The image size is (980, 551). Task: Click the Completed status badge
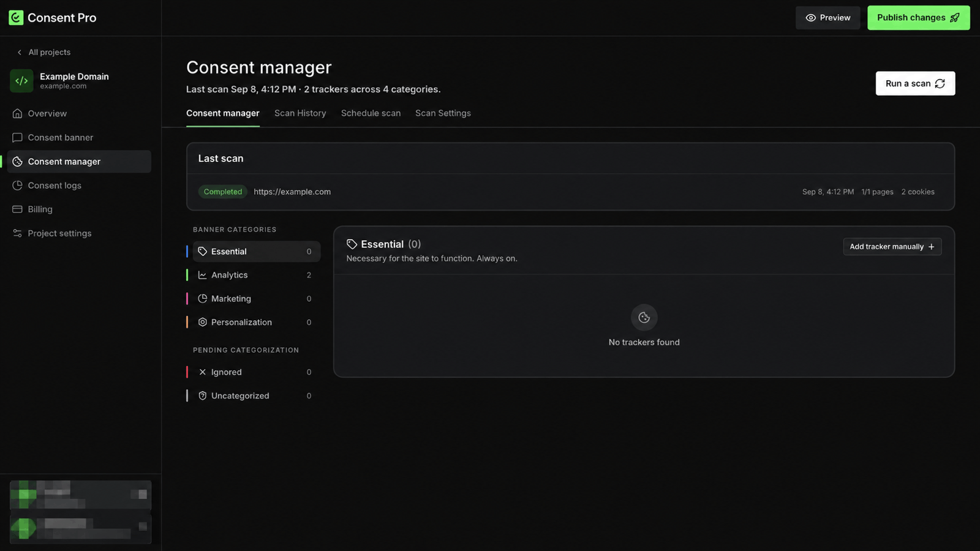(223, 192)
